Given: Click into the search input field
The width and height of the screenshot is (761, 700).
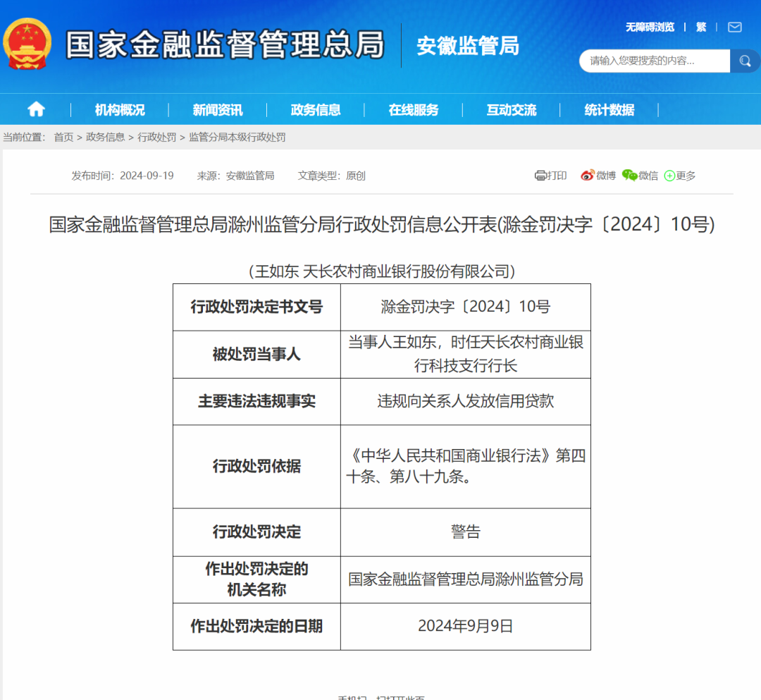Looking at the screenshot, I should click(x=655, y=61).
